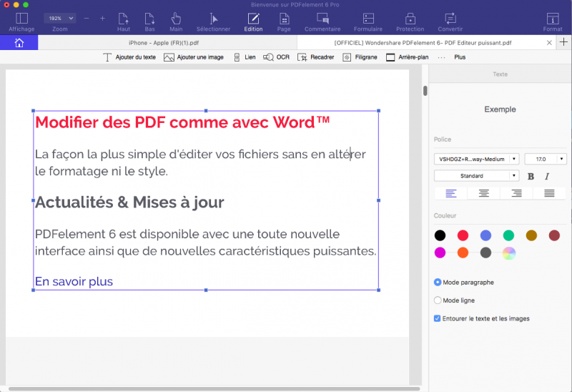This screenshot has width=572, height=392.
Task: Choose the dark red color swatch
Action: click(x=554, y=235)
